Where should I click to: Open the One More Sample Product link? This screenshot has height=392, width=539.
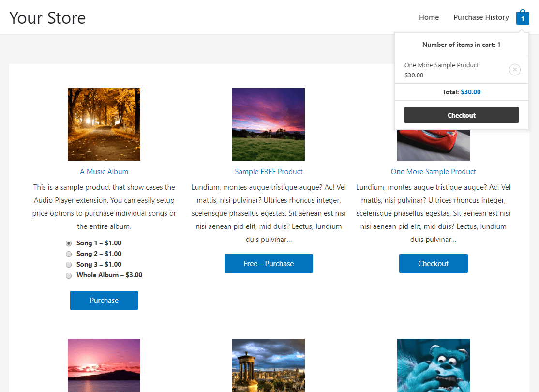(433, 171)
